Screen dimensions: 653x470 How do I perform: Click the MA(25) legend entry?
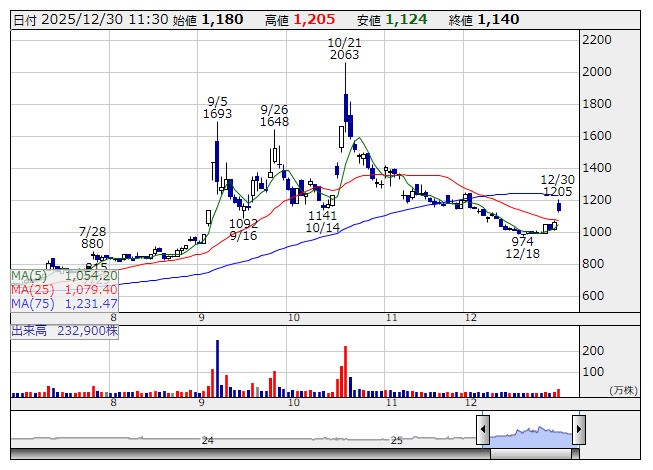tap(64, 289)
